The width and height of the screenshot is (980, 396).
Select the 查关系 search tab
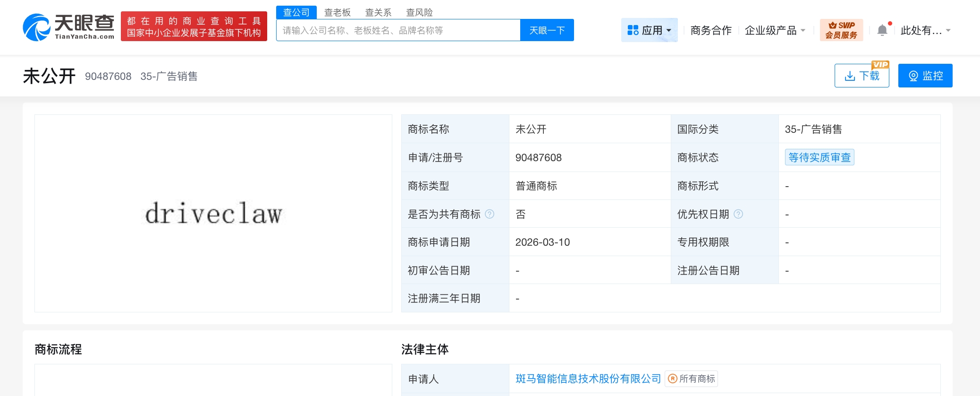pyautogui.click(x=378, y=12)
